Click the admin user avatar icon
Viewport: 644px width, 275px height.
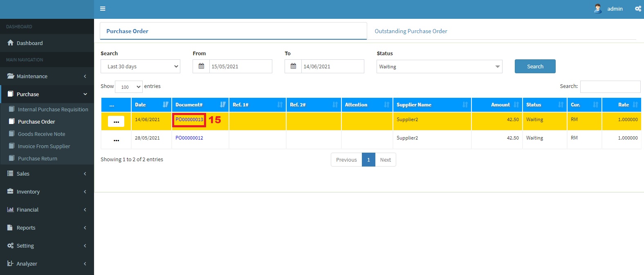coord(597,9)
